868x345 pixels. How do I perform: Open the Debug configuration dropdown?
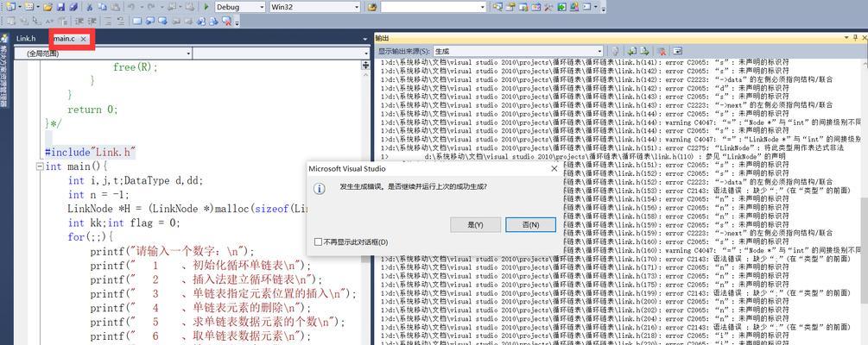262,7
